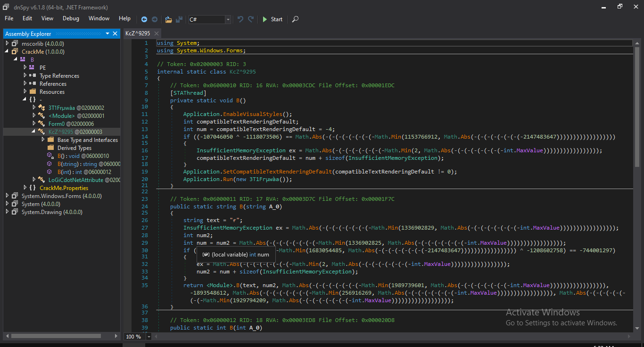
Task: Expand the mscorlib assembly node
Action: point(7,43)
